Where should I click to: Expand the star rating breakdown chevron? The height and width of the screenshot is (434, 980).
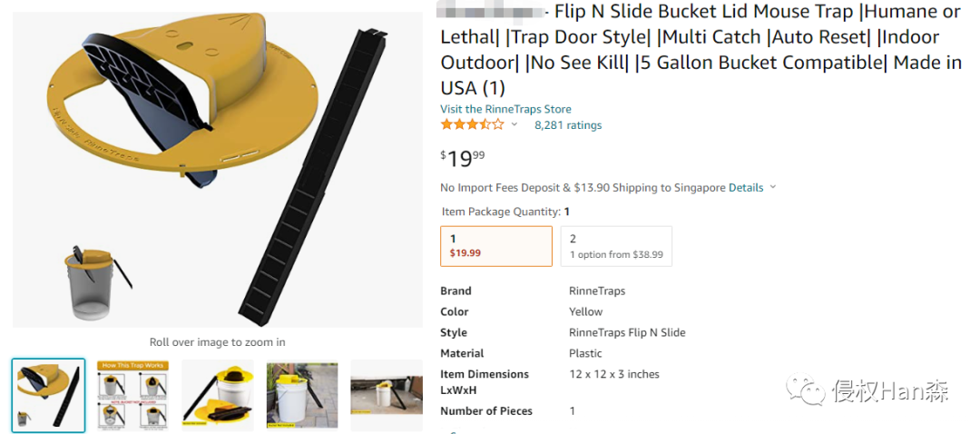(514, 125)
